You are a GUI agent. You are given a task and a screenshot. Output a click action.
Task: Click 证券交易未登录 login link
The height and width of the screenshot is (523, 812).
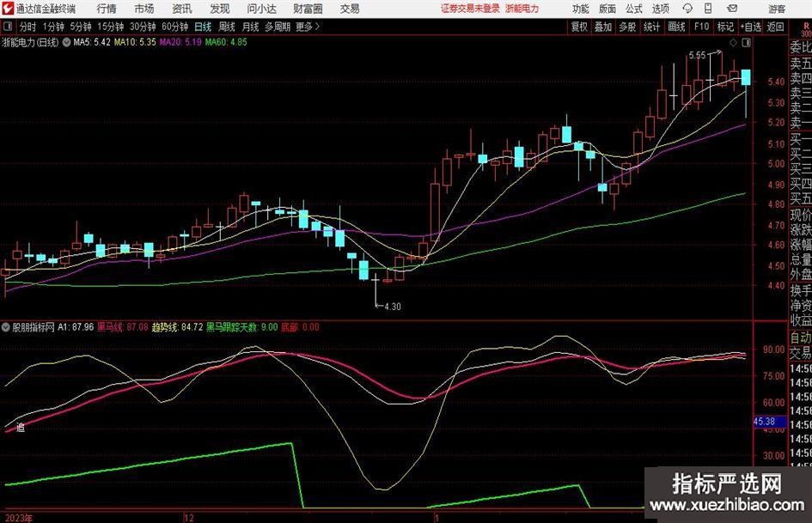tap(470, 9)
